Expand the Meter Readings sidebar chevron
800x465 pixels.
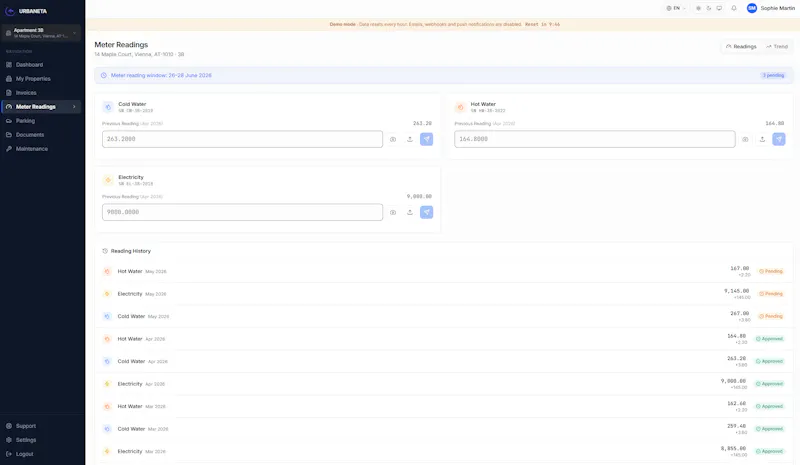click(74, 107)
